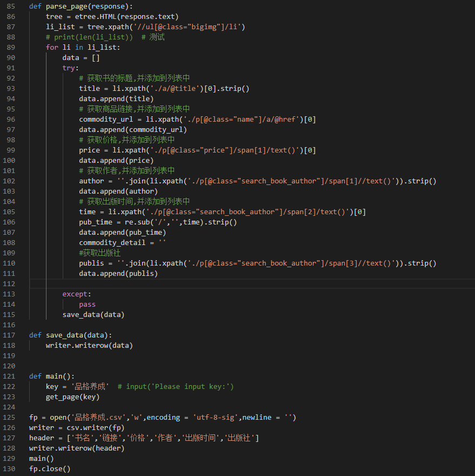Click the 'pass' statement
This screenshot has width=475, height=476.
tap(87, 305)
